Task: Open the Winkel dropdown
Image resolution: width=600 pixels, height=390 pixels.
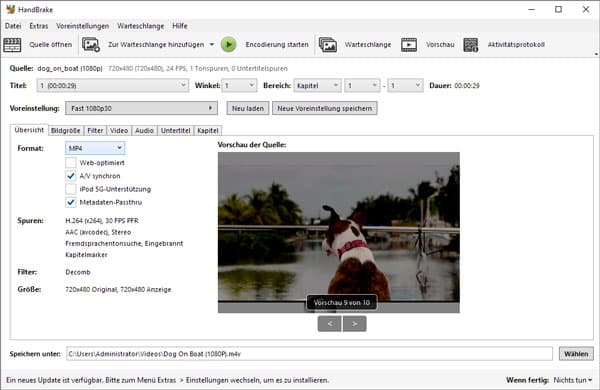Action: click(240, 85)
